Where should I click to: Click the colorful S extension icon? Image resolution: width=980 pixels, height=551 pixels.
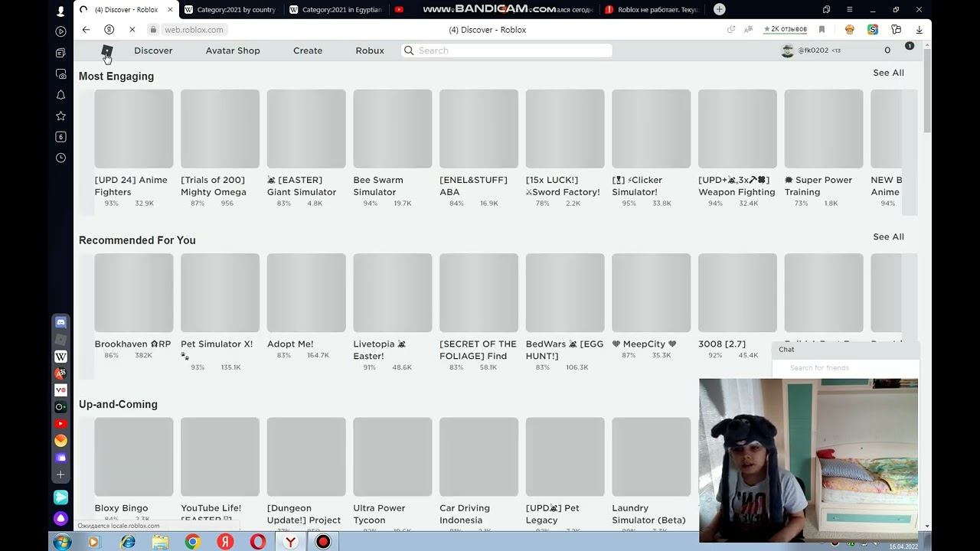[873, 30]
